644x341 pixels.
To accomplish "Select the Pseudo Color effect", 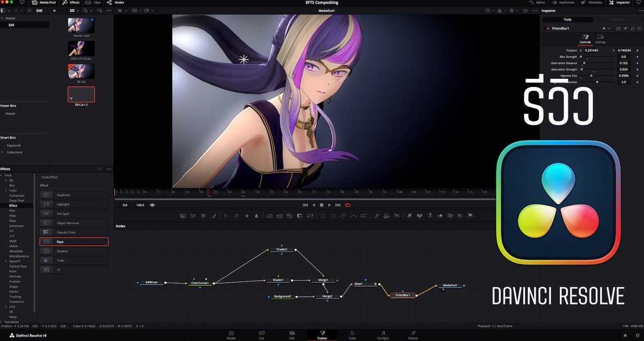I will click(74, 232).
